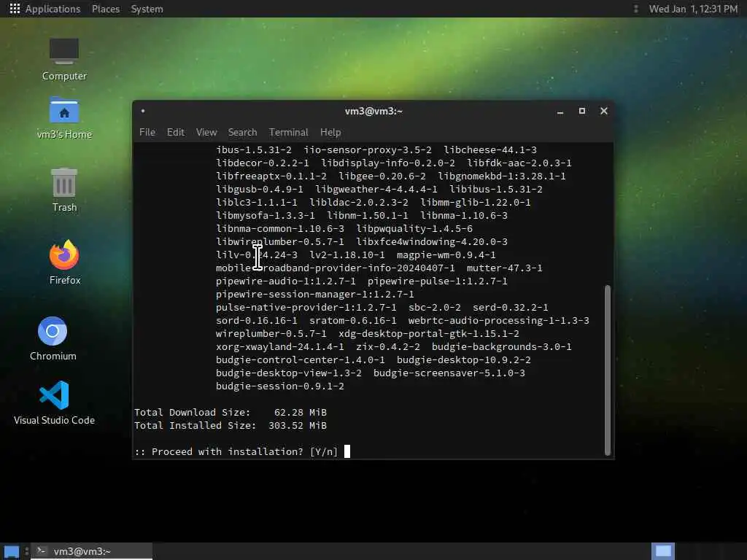Minimize the terminal window
The height and width of the screenshot is (560, 747).
[x=560, y=111]
